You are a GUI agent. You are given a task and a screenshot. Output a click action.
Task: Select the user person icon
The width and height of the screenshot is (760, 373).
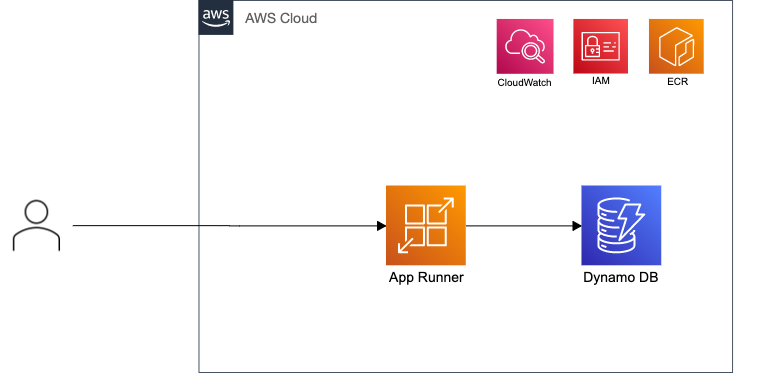[36, 225]
